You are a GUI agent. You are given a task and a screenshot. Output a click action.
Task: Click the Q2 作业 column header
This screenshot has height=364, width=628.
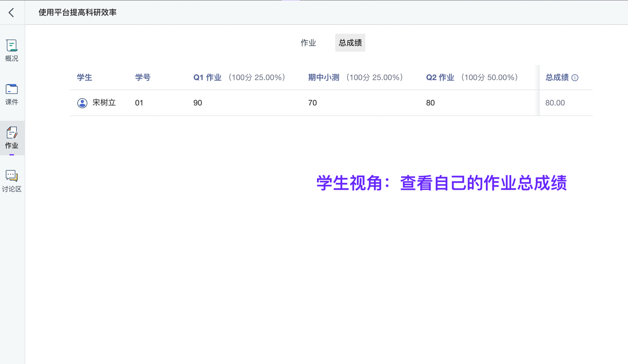point(440,77)
